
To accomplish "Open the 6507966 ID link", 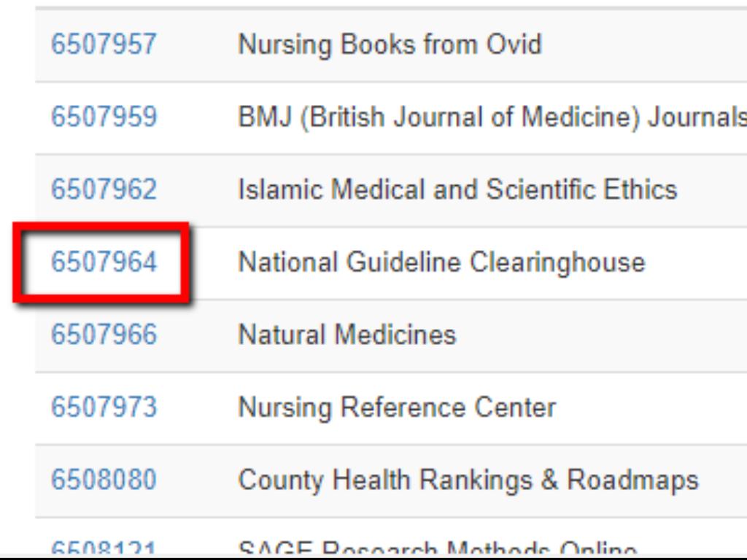I will 103,335.
